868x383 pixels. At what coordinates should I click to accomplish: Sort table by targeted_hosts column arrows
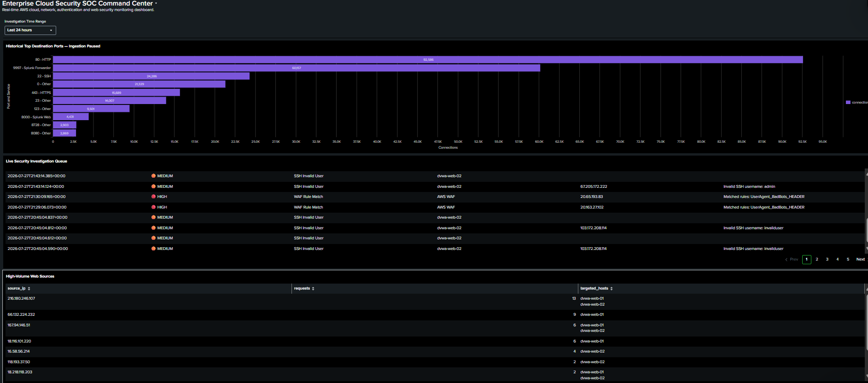[x=612, y=289]
